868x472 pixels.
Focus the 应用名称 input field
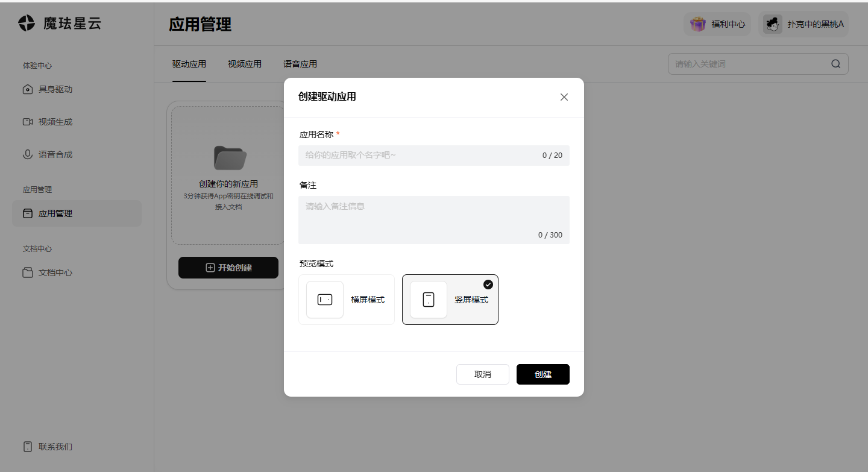pyautogui.click(x=434, y=156)
